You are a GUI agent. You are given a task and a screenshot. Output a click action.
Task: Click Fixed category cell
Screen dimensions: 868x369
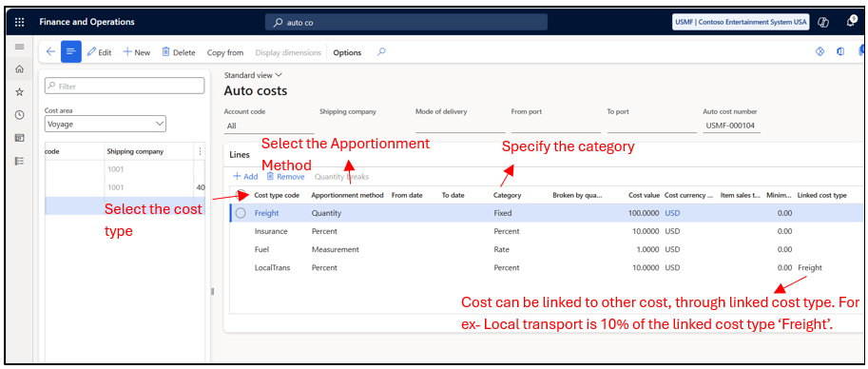(503, 213)
